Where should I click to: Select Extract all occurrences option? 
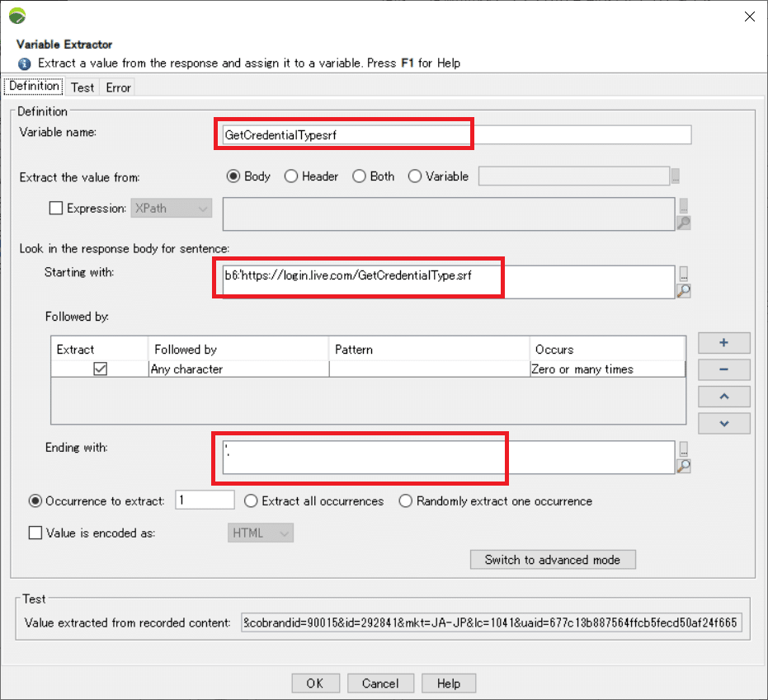pos(251,501)
